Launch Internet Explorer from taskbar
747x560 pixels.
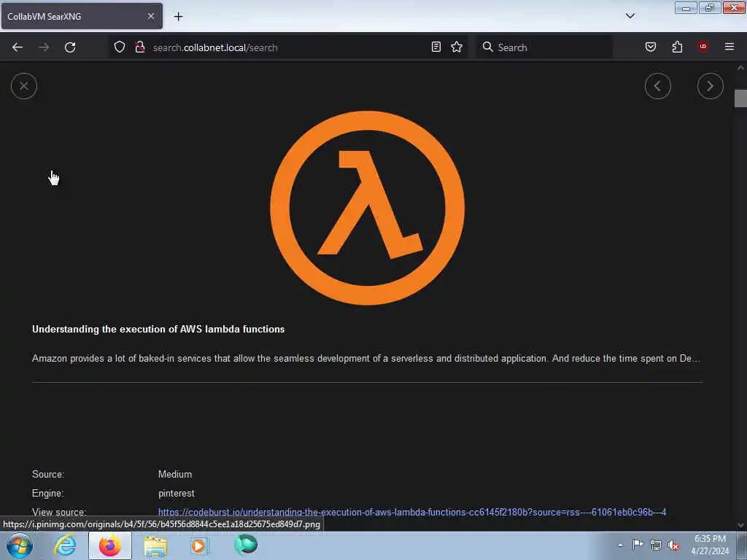tap(65, 545)
